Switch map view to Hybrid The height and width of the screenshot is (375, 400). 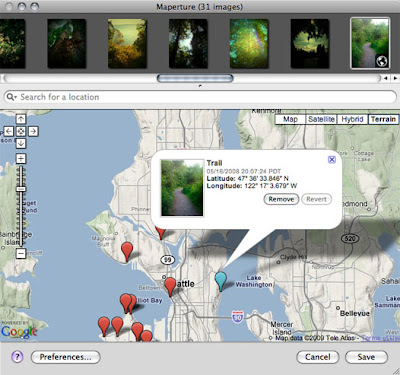pos(352,119)
